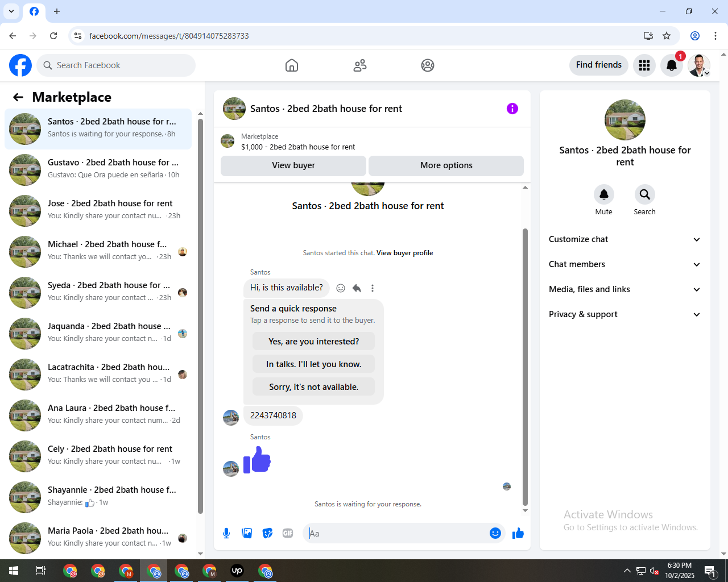Open the $1,000 2bed 2bath listing link

pyautogui.click(x=298, y=147)
